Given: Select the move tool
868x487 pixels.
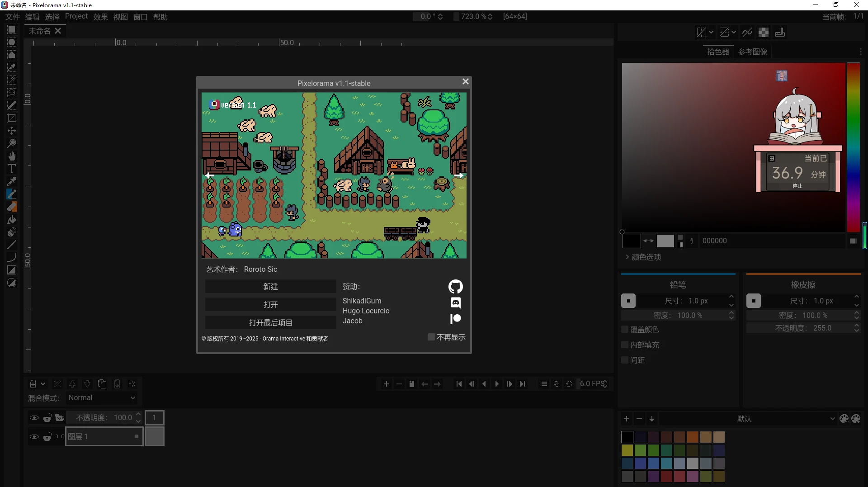Looking at the screenshot, I should (12, 131).
